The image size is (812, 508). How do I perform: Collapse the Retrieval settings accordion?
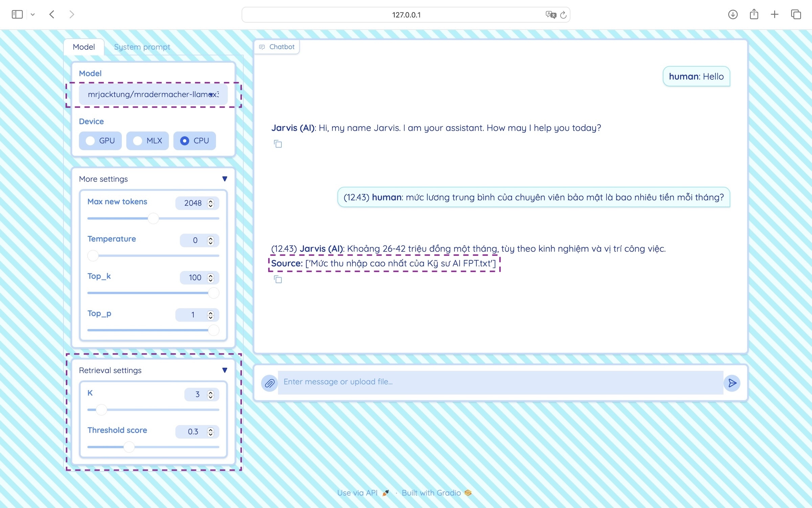pyautogui.click(x=153, y=370)
